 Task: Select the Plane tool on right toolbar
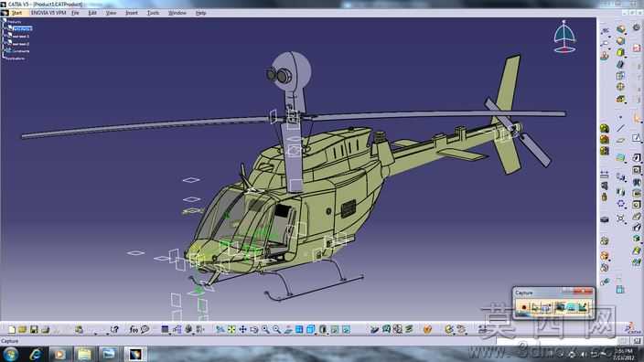[620, 140]
